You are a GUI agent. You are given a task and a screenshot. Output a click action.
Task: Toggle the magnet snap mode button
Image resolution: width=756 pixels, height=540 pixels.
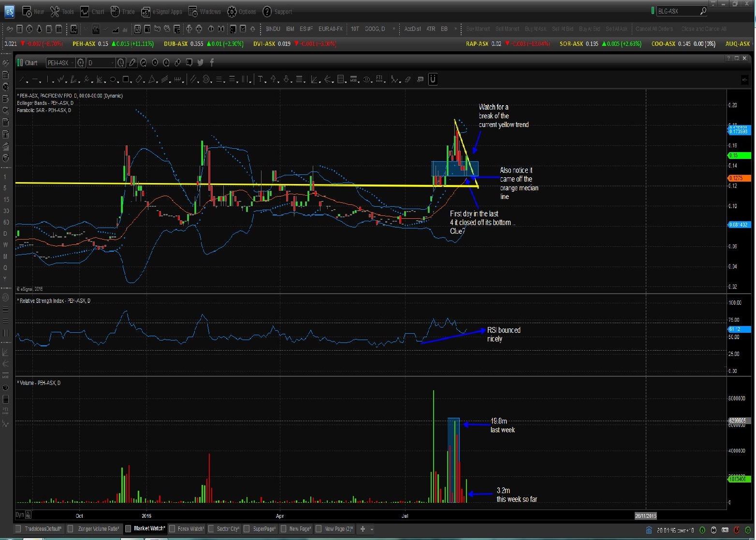[433, 79]
